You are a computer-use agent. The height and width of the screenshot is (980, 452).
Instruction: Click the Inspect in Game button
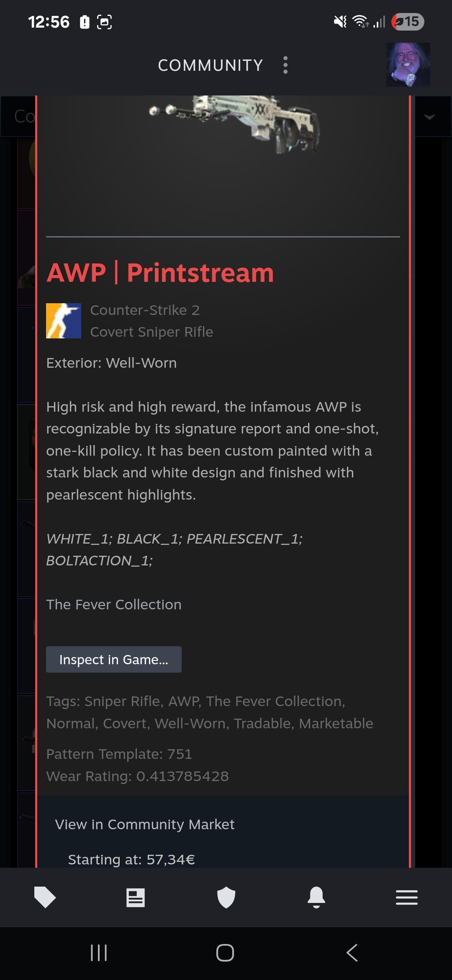click(114, 659)
